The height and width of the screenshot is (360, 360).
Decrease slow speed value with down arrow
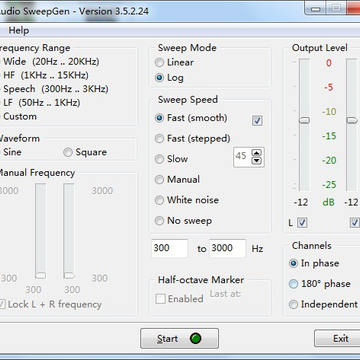pyautogui.click(x=256, y=161)
